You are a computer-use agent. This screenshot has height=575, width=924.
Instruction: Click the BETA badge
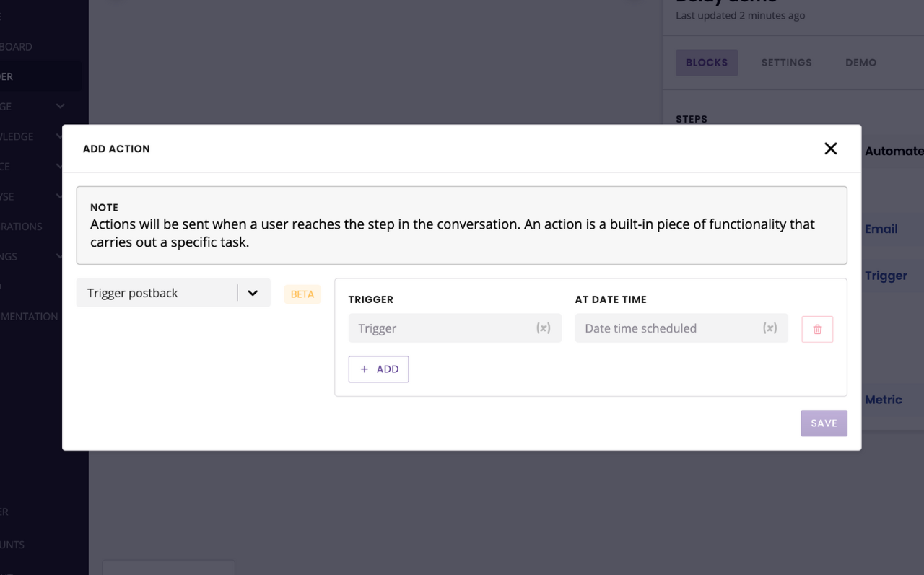coord(302,294)
